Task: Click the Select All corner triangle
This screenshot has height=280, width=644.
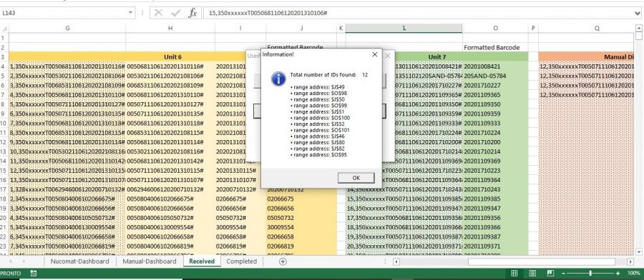Action: coord(4,29)
